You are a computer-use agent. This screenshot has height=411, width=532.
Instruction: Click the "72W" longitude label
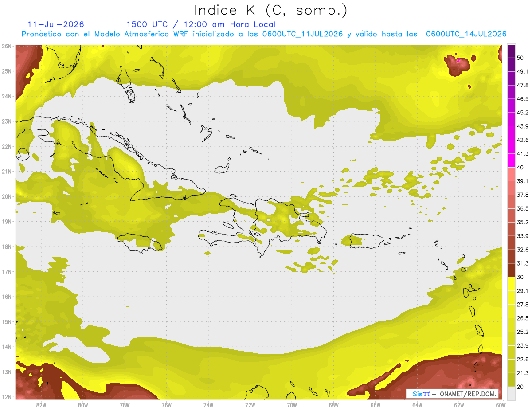pos(250,405)
